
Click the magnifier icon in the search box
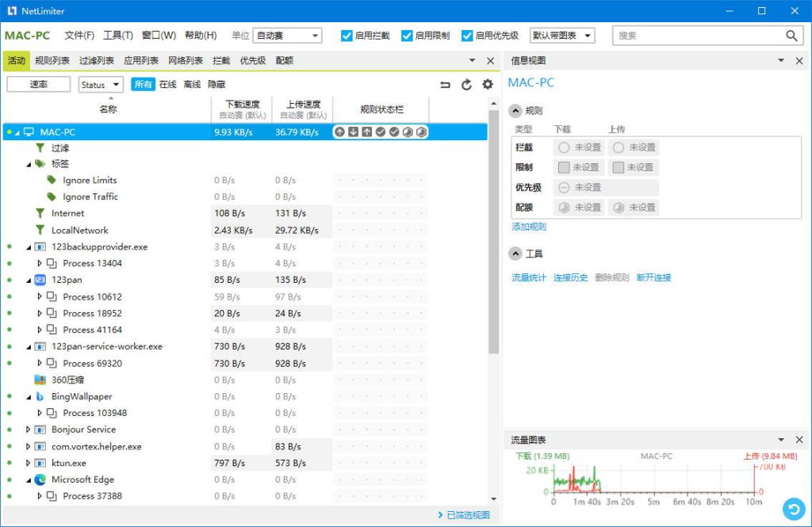point(791,36)
